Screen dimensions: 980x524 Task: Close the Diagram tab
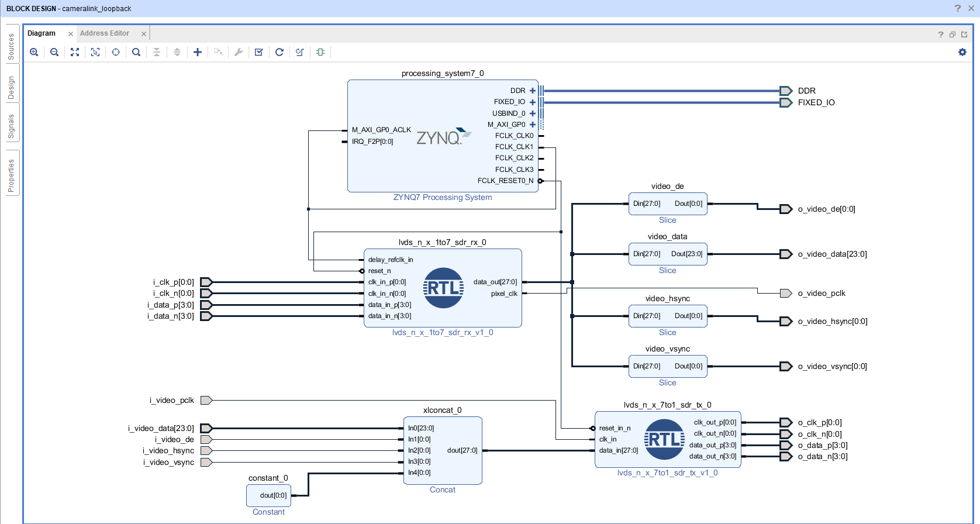(71, 34)
